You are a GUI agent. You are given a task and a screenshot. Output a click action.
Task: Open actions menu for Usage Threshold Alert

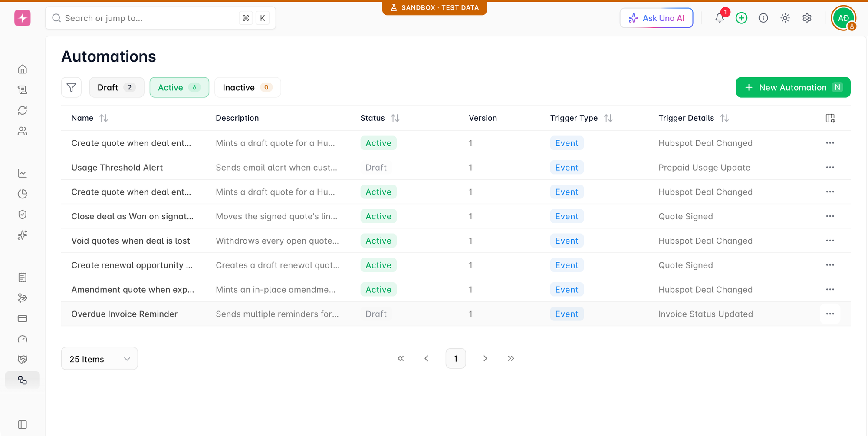click(830, 167)
